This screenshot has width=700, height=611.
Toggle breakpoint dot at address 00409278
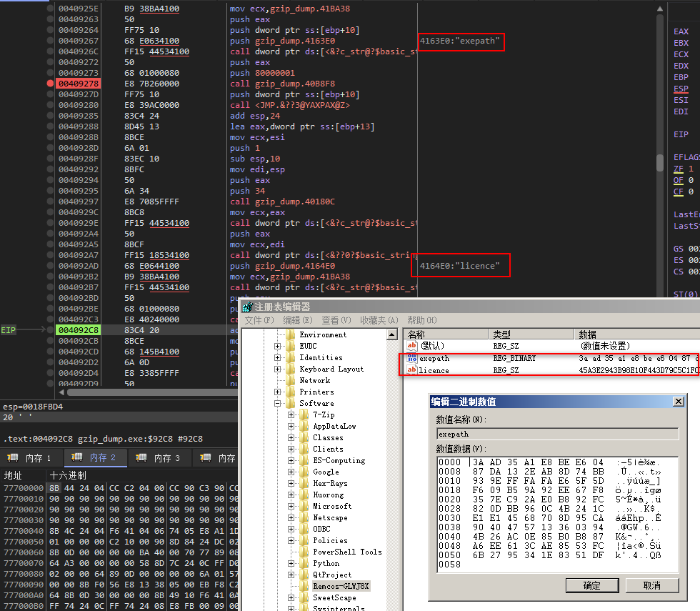coord(50,84)
